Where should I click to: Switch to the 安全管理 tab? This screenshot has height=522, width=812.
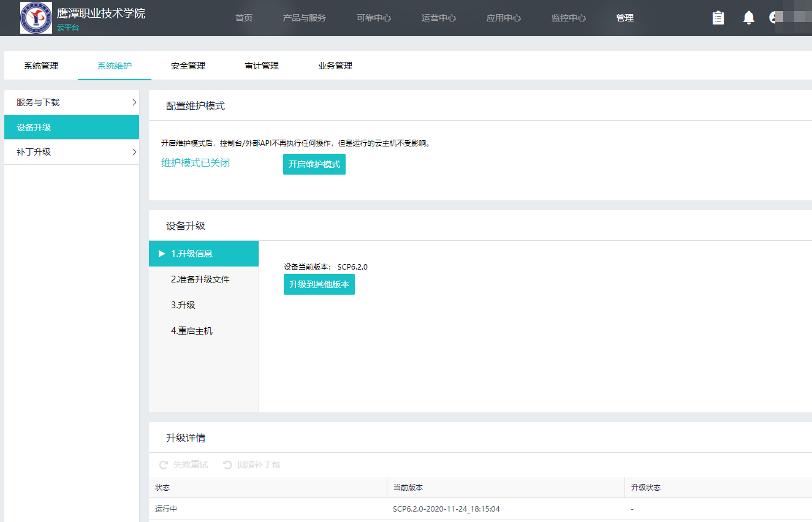coord(188,65)
